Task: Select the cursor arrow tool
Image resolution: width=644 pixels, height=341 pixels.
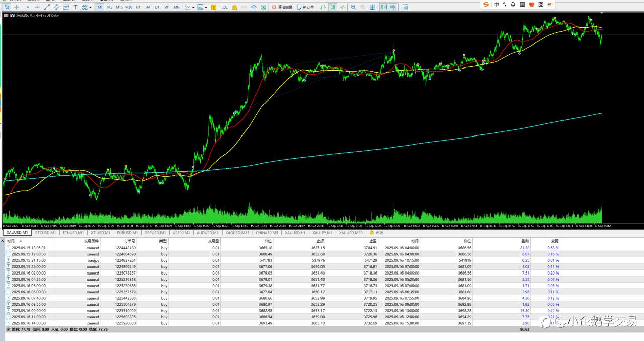Action: [7, 7]
